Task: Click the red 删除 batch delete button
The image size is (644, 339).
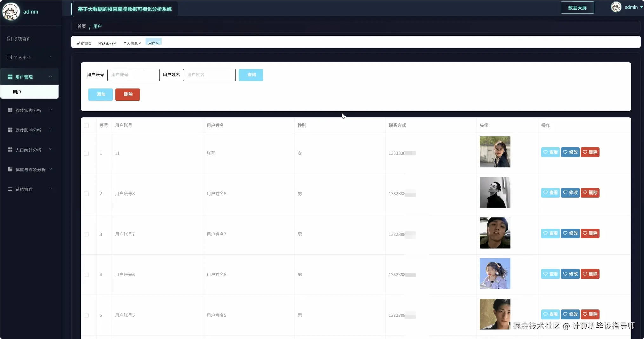Action: [x=127, y=95]
